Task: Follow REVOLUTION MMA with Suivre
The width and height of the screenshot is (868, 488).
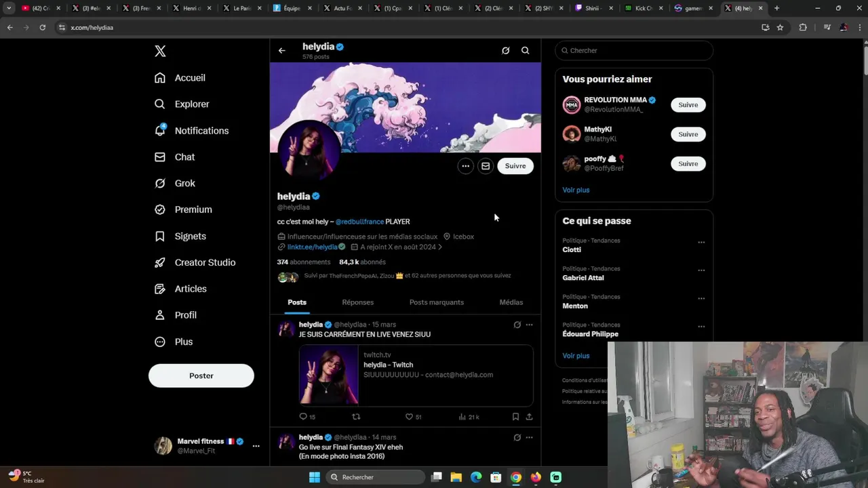Action: tap(688, 105)
